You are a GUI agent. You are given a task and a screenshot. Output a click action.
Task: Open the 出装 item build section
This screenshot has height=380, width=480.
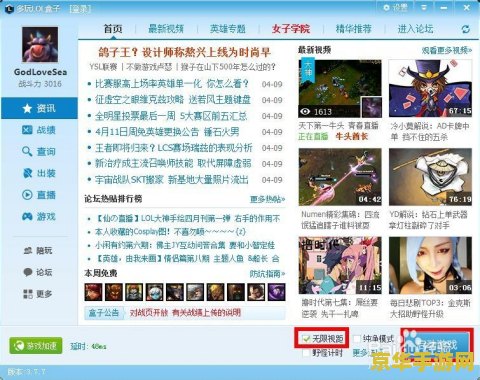[39, 173]
